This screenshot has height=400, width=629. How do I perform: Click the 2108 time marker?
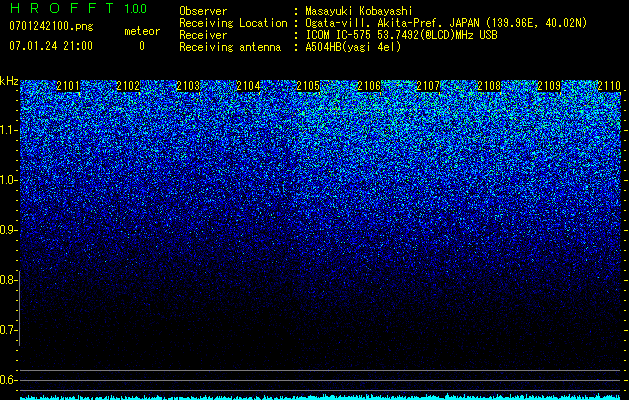pos(489,86)
